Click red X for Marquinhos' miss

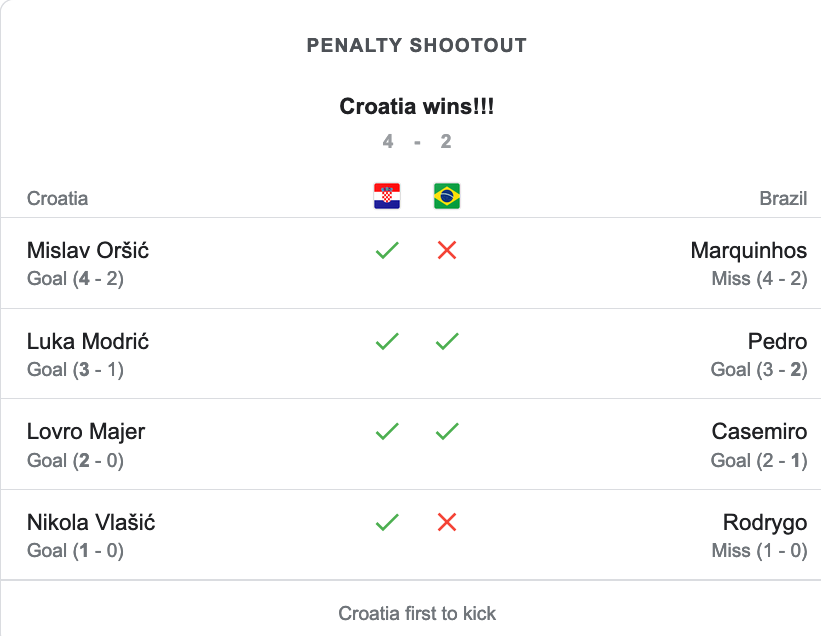point(447,250)
